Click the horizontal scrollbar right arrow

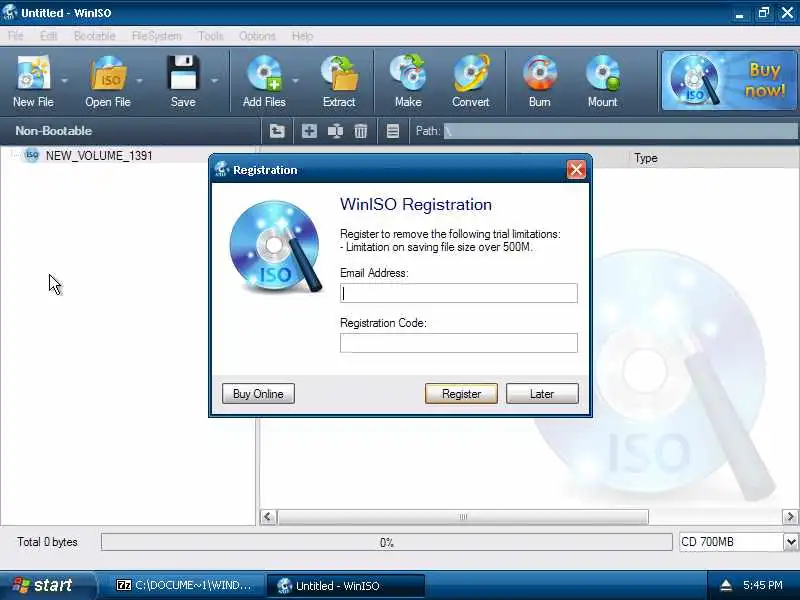[790, 517]
